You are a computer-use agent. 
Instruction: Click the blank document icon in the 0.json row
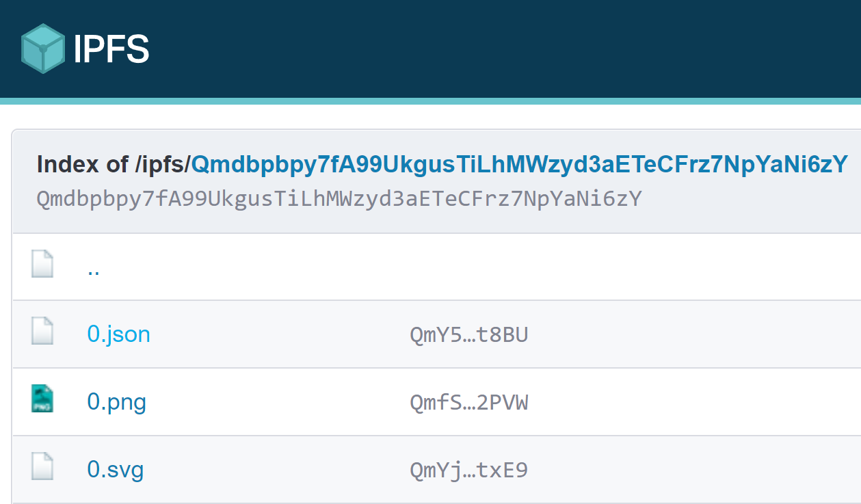(x=42, y=331)
